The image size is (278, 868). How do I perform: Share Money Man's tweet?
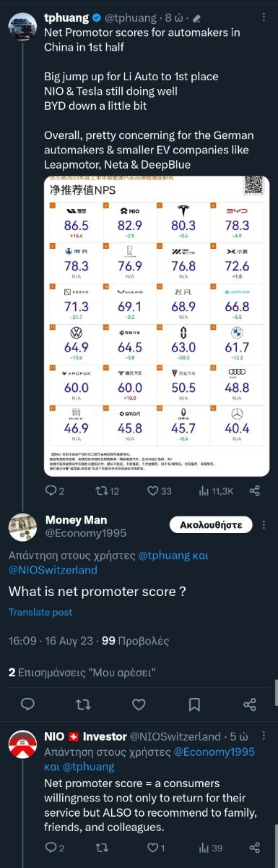click(250, 704)
